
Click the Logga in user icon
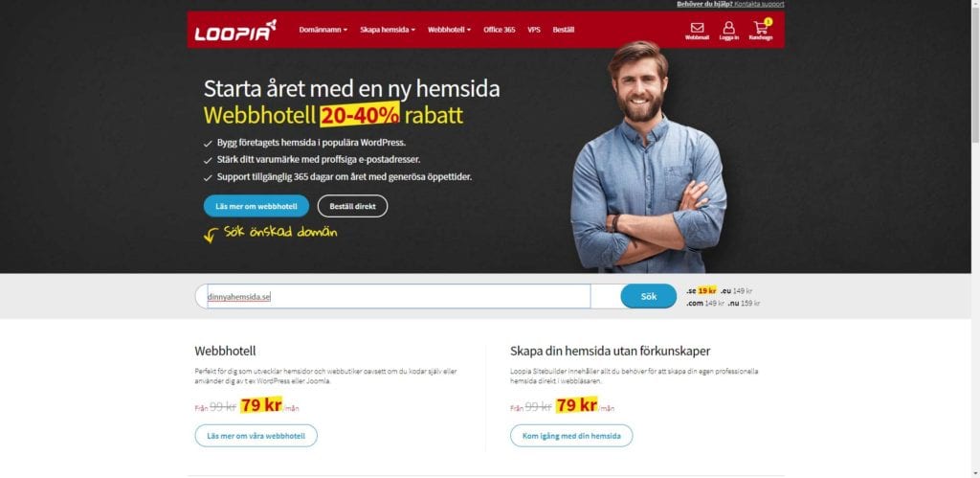point(728,28)
